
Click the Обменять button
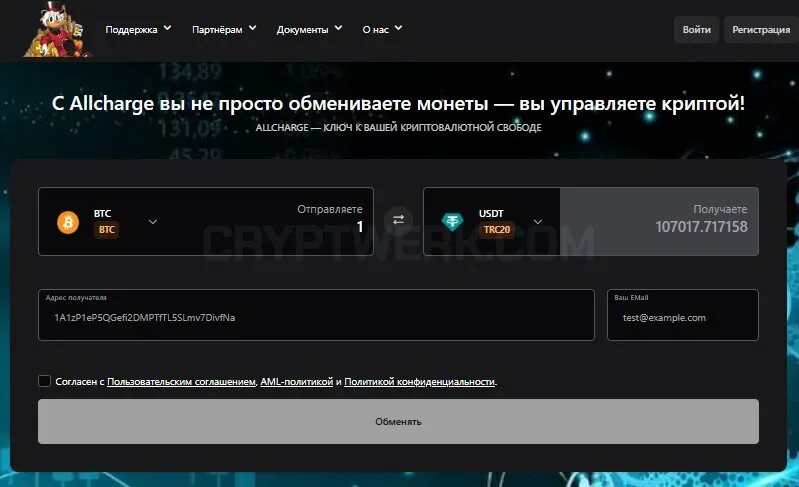pos(398,421)
